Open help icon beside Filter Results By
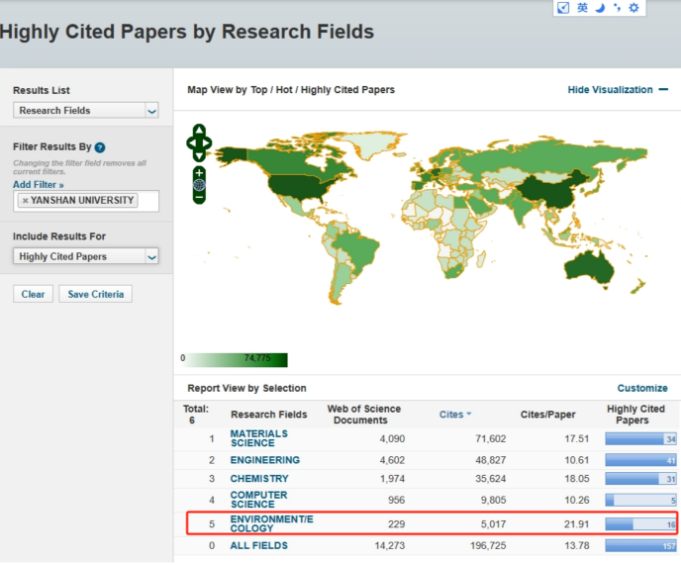The height and width of the screenshot is (565, 681). tap(100, 148)
